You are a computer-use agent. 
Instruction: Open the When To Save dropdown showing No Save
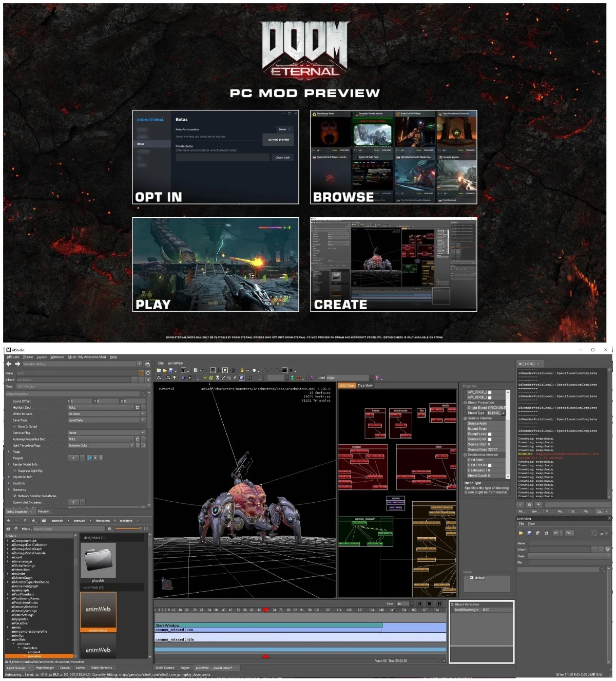coord(105,414)
